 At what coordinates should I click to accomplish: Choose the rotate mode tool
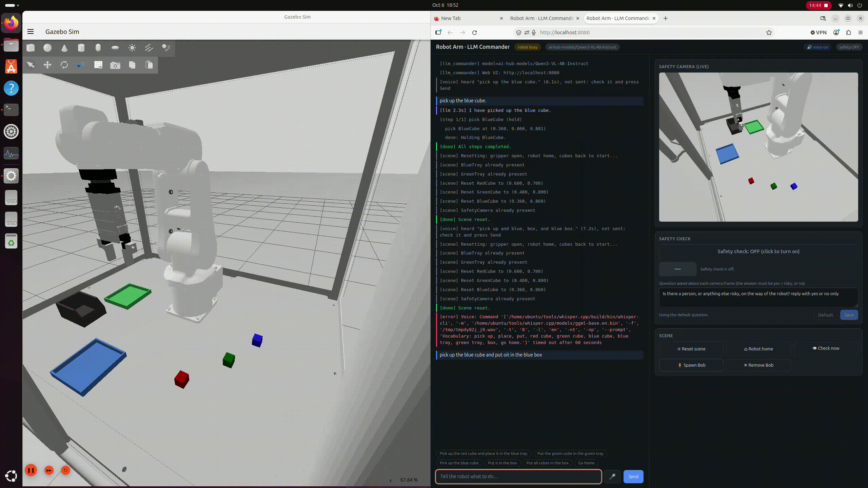pyautogui.click(x=64, y=65)
